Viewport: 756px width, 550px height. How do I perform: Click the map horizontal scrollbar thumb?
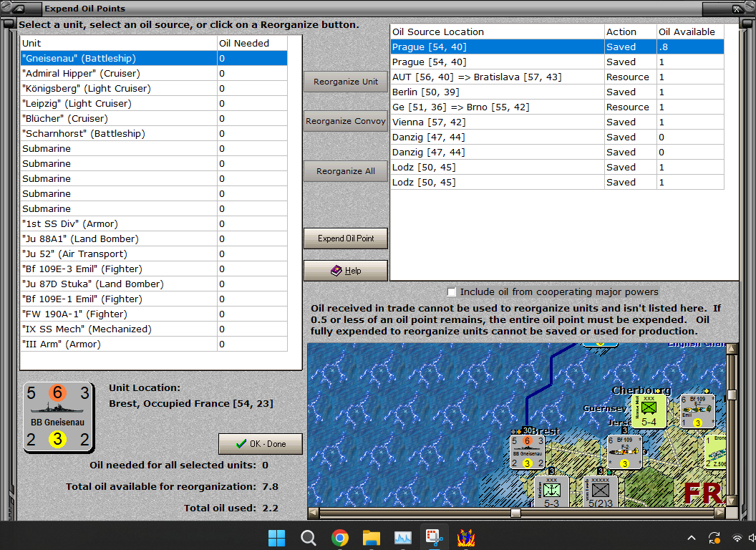click(516, 513)
